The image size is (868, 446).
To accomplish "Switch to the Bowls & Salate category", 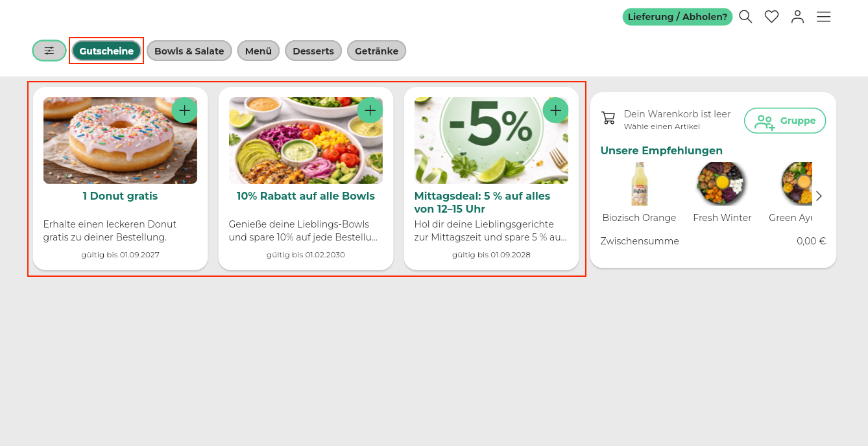I will (x=189, y=51).
